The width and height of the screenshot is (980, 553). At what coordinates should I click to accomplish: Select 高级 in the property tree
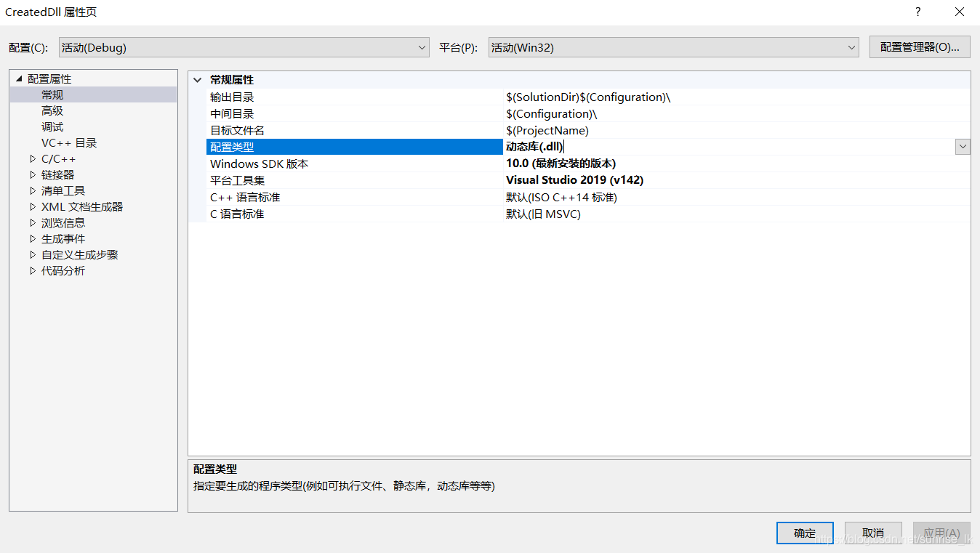click(52, 110)
